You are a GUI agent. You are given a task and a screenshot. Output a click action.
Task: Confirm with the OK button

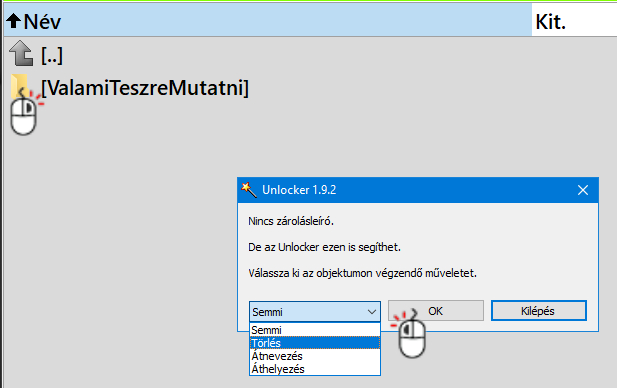(436, 311)
